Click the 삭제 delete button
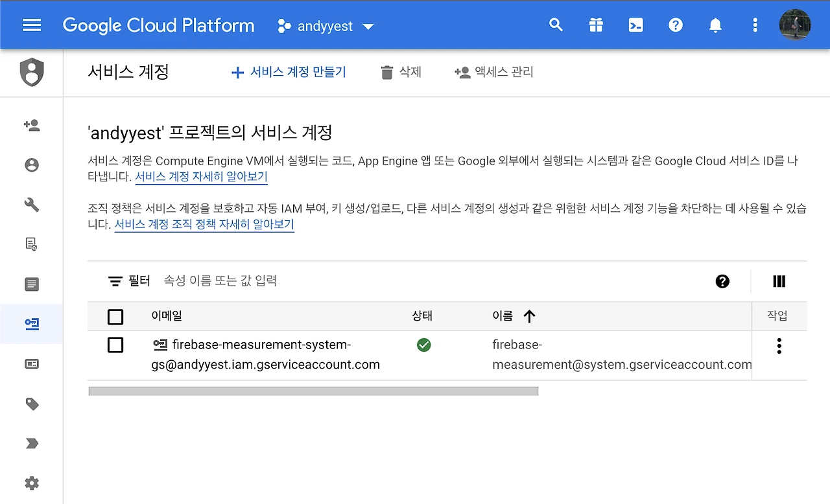830x504 pixels. [401, 72]
